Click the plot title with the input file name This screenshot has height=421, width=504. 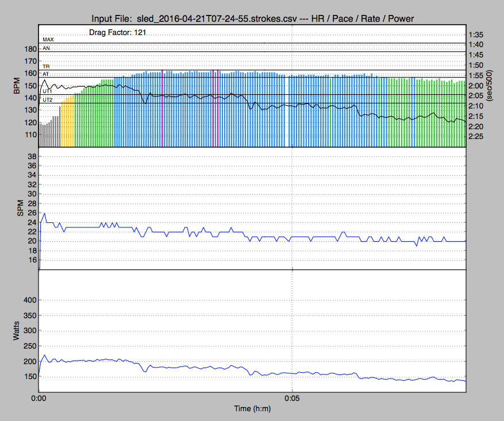coord(252,19)
